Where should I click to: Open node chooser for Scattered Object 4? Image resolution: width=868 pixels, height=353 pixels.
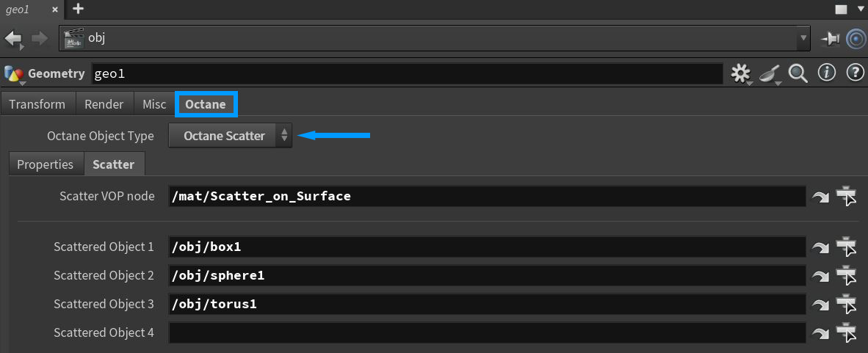coord(847,333)
